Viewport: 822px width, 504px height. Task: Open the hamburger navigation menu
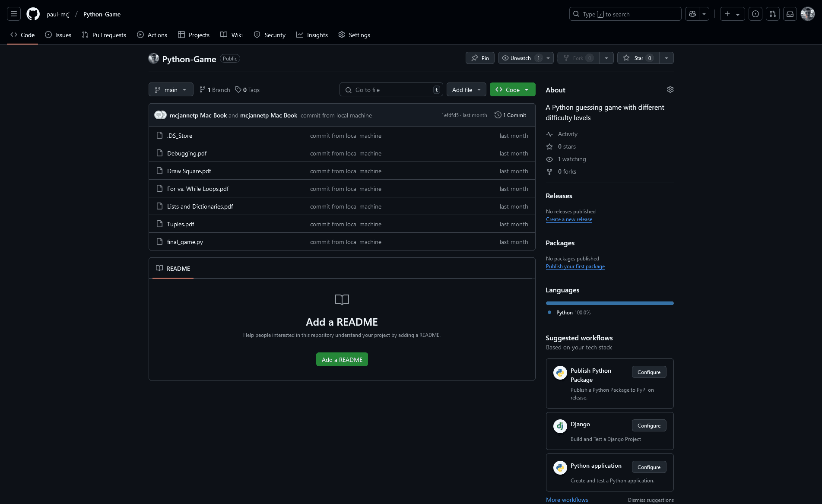pyautogui.click(x=14, y=14)
